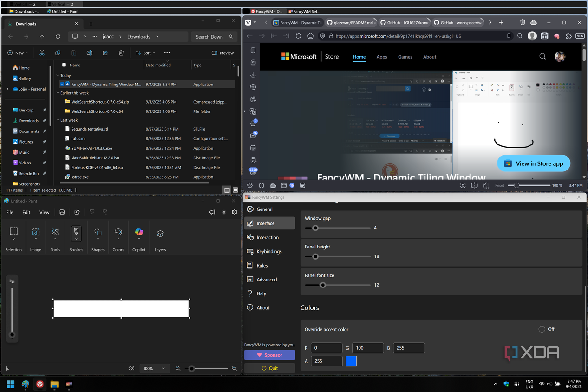Click the Share icon in Paint title bar

[77, 212]
